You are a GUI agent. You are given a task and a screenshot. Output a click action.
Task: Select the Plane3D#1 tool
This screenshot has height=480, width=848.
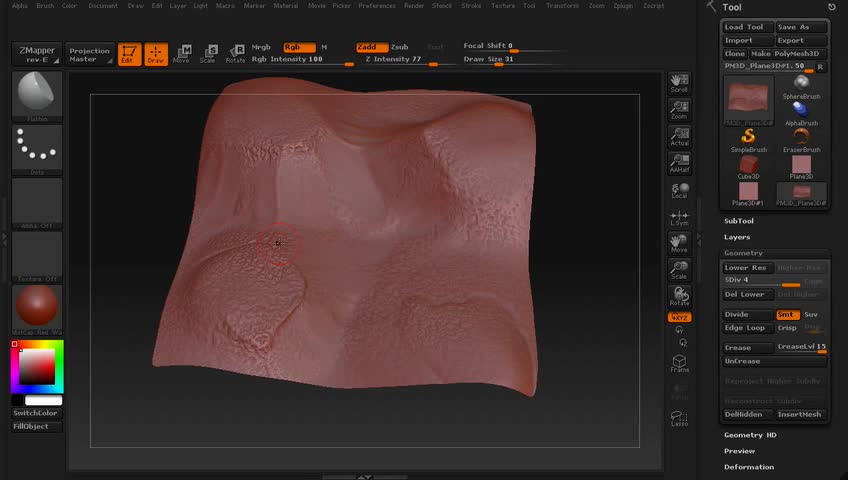(x=748, y=194)
